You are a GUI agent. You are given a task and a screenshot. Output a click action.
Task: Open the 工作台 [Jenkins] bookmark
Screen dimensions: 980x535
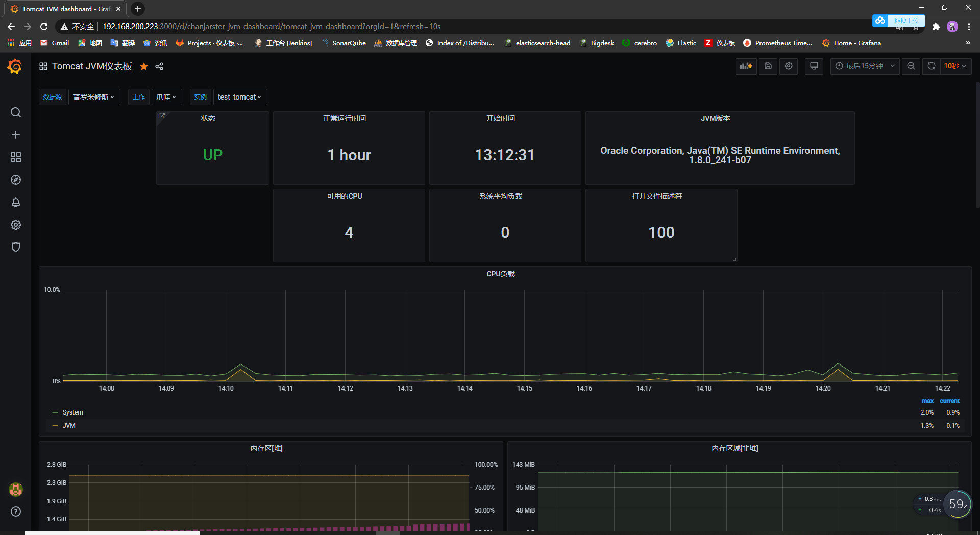click(283, 43)
